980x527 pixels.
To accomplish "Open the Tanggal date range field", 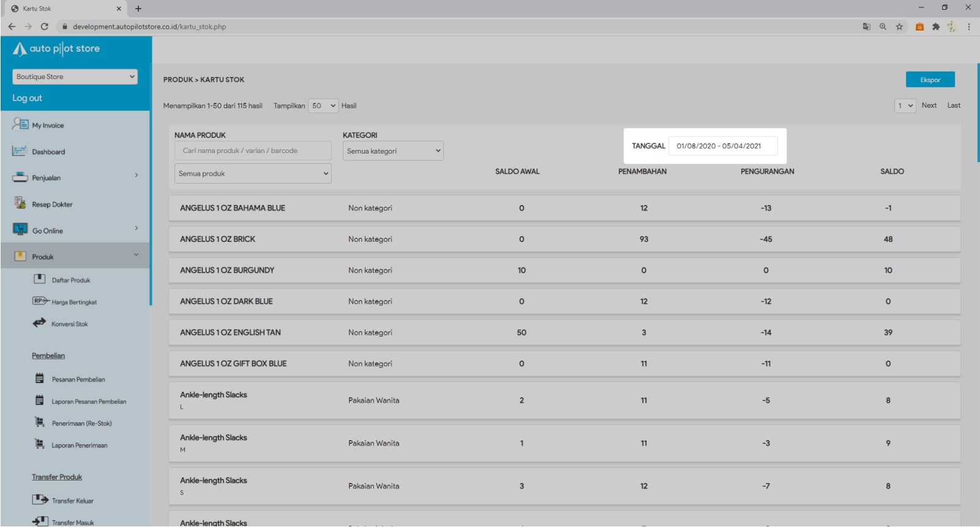I will (x=722, y=146).
